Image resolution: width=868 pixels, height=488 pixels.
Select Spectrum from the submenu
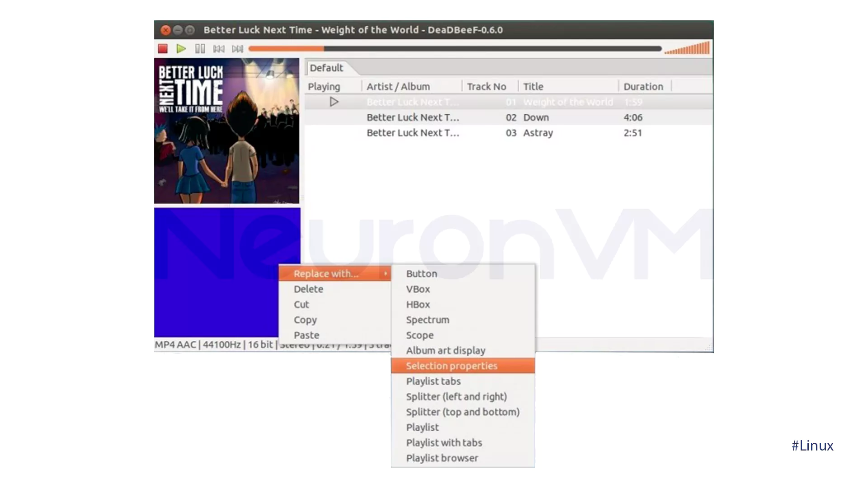pyautogui.click(x=463, y=320)
